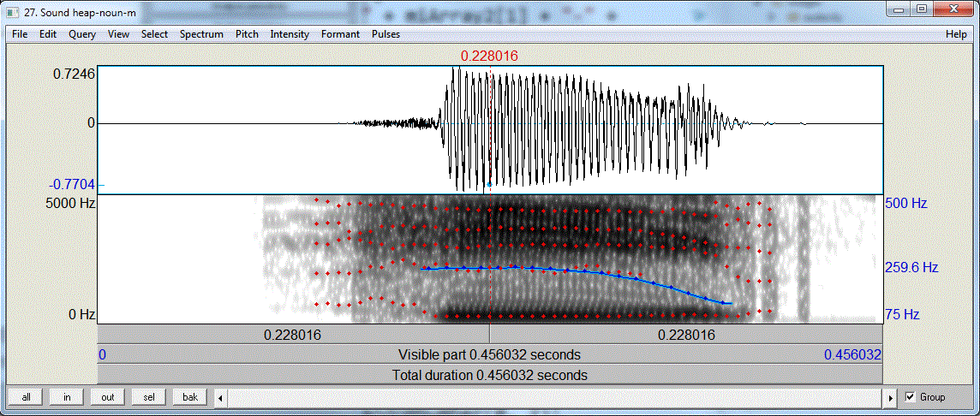Open the Pulses menu

tap(385, 34)
